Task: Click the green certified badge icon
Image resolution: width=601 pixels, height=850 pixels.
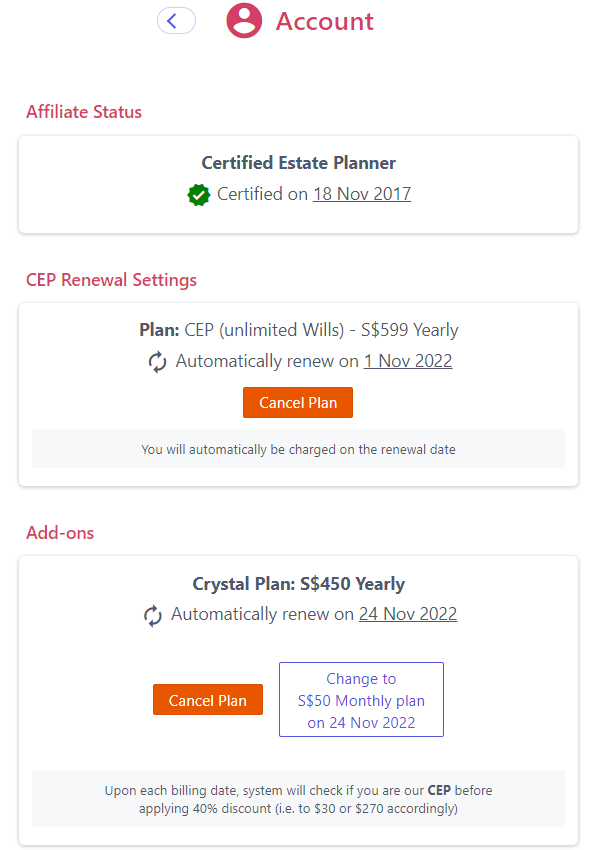Action: pos(199,194)
